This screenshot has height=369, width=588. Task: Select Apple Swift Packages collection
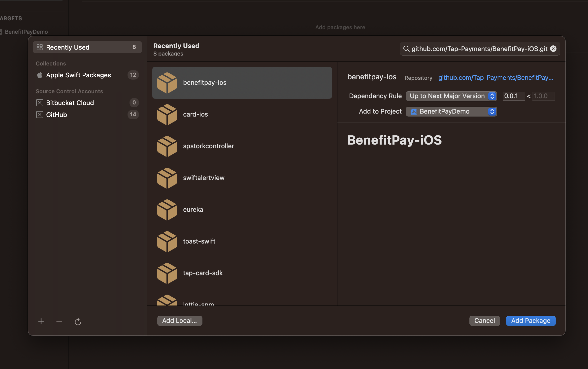click(87, 75)
